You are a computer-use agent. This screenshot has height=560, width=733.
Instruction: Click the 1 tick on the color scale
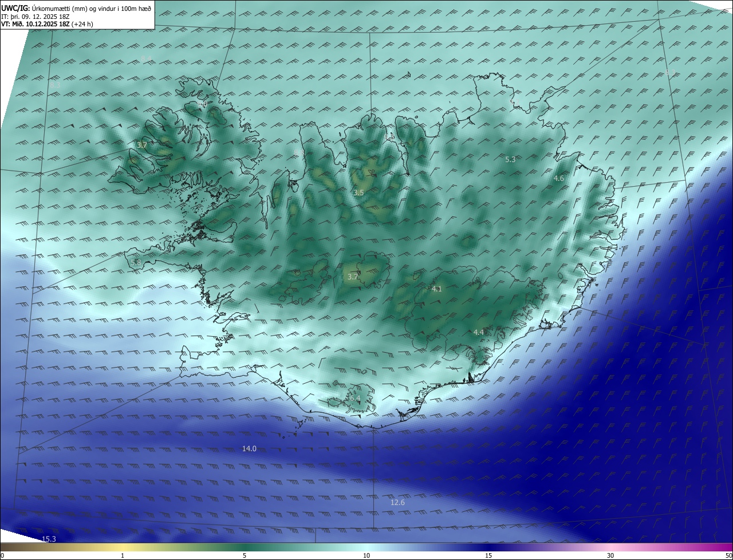(x=123, y=555)
